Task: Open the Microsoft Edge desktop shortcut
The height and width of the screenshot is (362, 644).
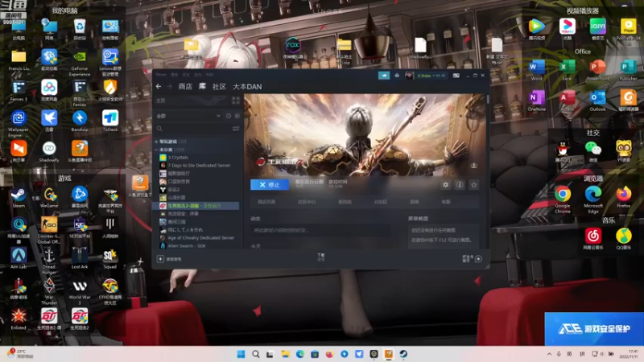Action: 593,200
